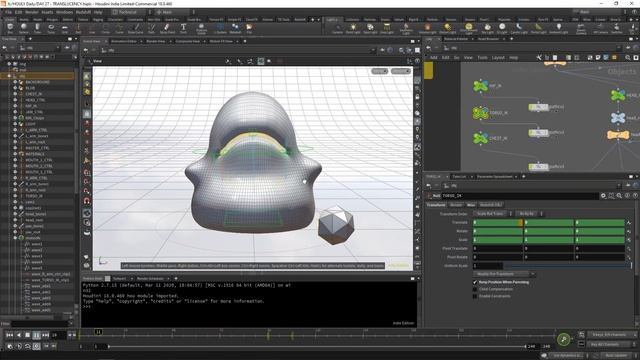The image size is (640, 360).
Task: Toggle visibility of CHEST_JK in tree
Action: pyautogui.click(x=15, y=94)
